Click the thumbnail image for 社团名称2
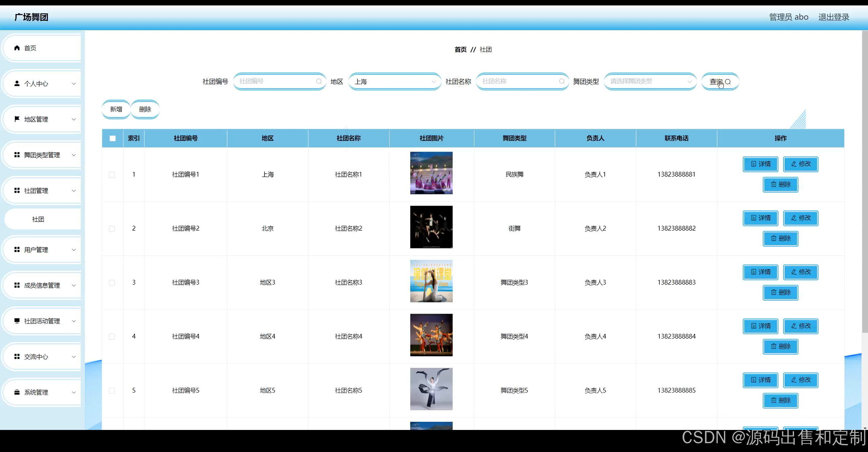The width and height of the screenshot is (868, 452). [431, 227]
